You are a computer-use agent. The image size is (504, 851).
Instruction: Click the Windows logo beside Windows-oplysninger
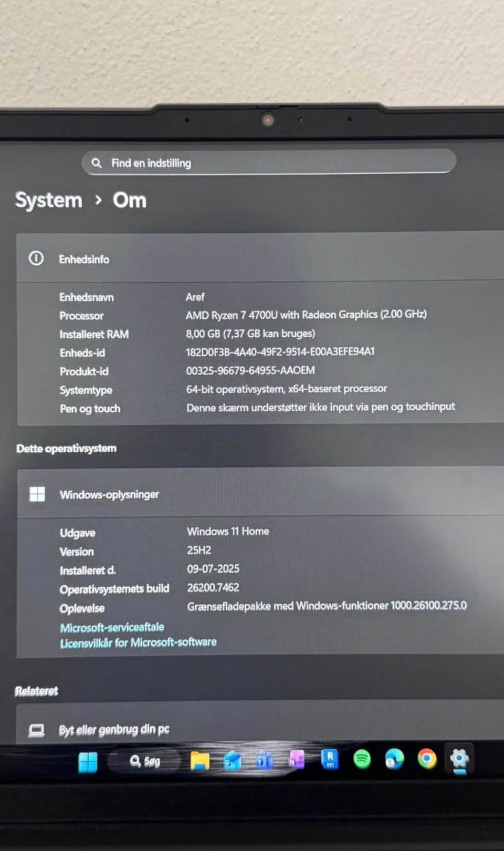click(37, 494)
